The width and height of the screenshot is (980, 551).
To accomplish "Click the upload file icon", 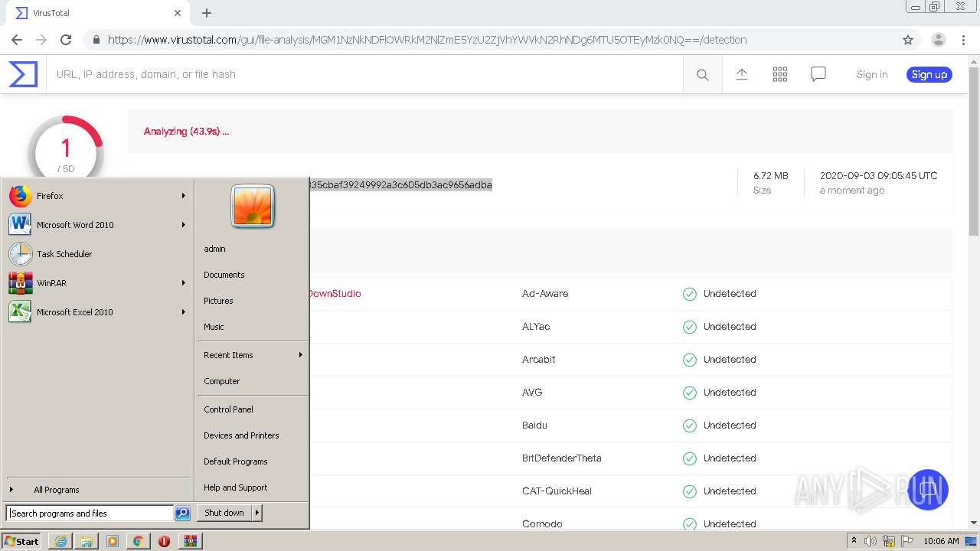I will [x=741, y=74].
